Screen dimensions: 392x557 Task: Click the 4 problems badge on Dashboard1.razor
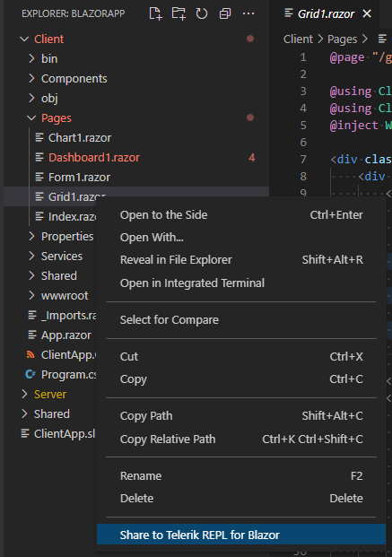[252, 157]
